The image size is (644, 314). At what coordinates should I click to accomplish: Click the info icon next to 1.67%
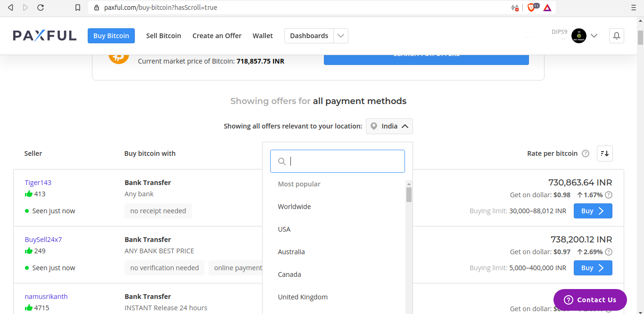click(x=609, y=195)
